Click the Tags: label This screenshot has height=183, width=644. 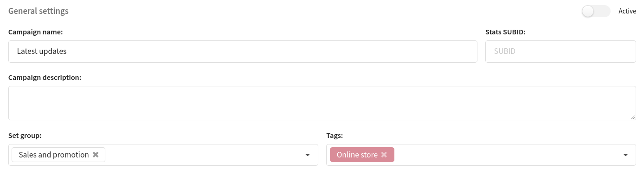point(335,136)
